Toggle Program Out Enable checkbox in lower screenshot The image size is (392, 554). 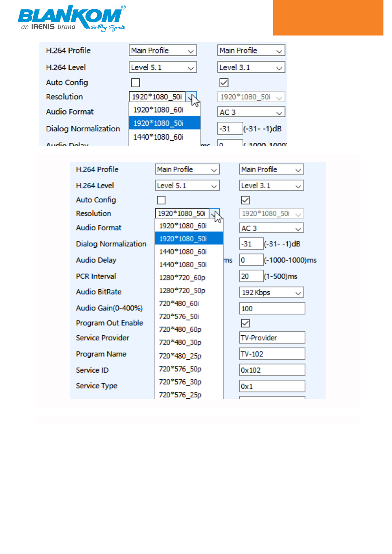coord(245,323)
